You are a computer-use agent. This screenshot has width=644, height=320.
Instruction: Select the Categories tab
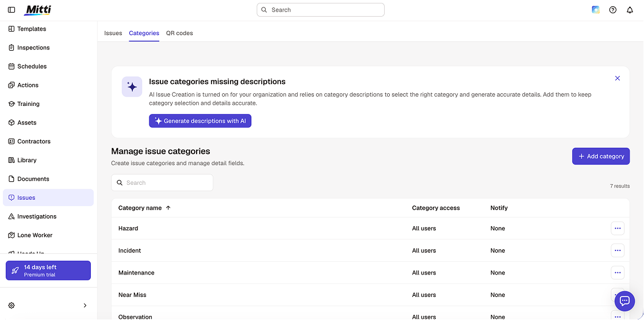tap(144, 33)
